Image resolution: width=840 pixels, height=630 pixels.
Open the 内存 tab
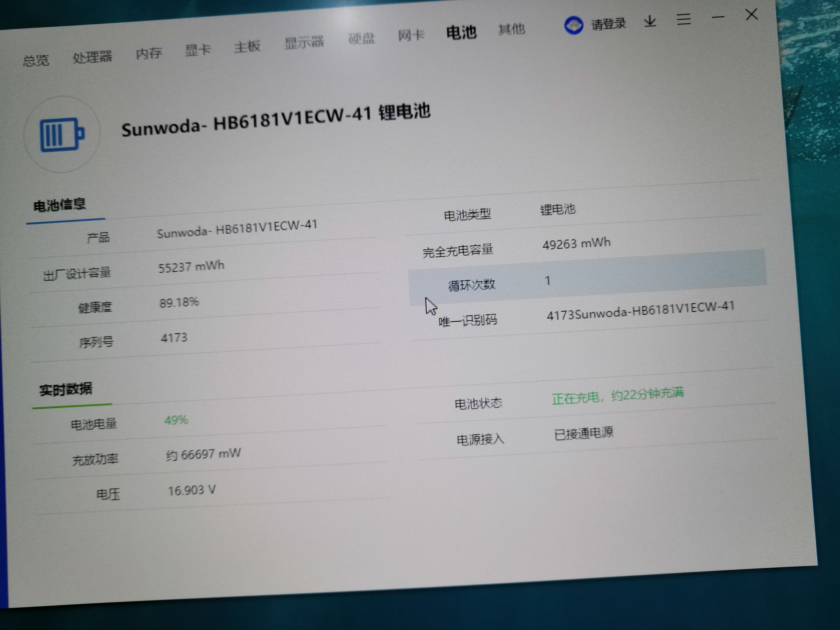[x=149, y=53]
